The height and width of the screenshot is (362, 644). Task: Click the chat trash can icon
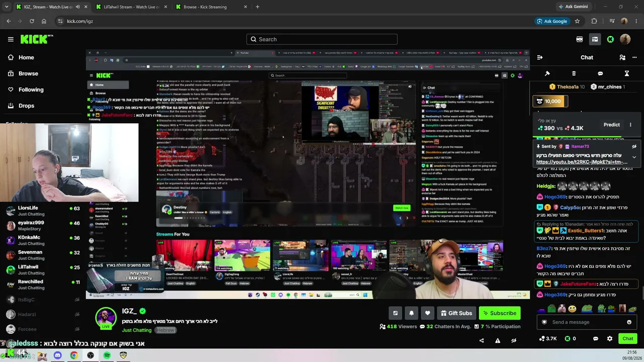(x=574, y=73)
